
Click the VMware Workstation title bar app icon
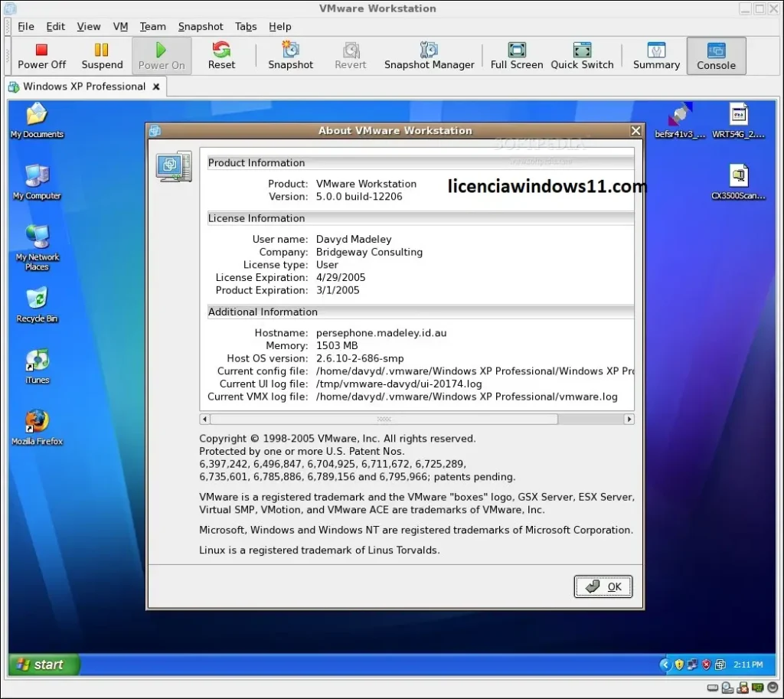9,8
